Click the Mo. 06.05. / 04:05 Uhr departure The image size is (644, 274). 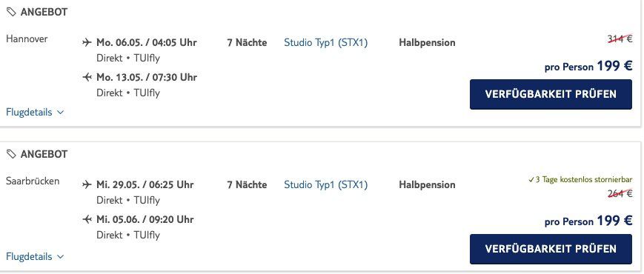point(147,43)
